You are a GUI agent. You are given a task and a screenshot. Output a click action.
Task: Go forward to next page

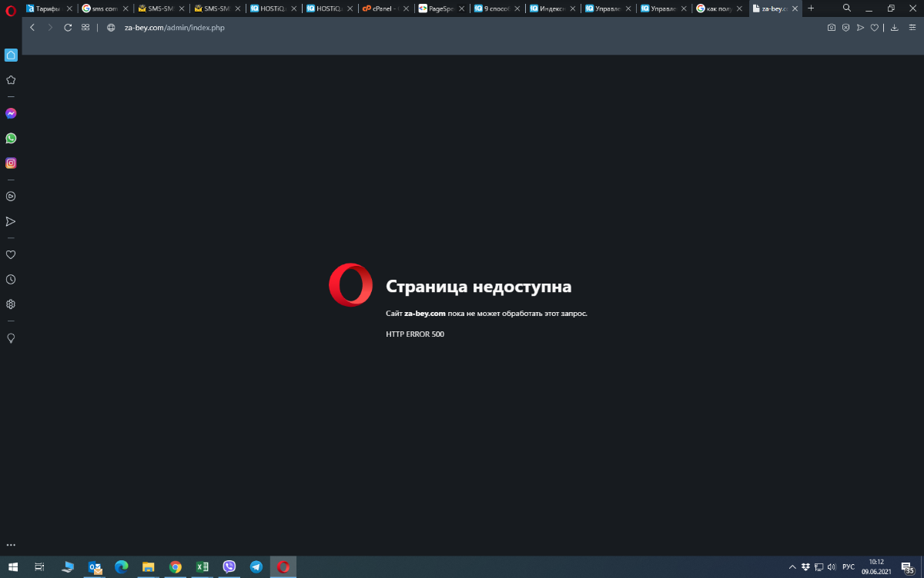point(50,27)
